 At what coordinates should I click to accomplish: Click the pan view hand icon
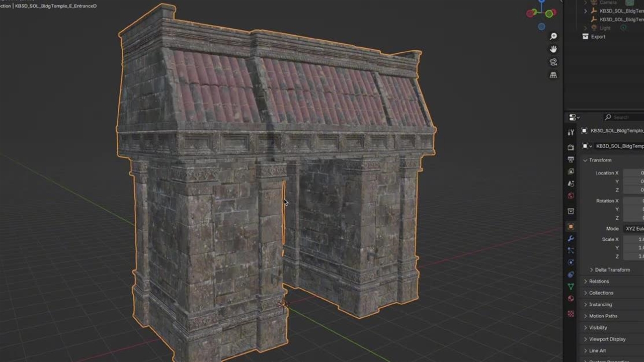point(553,49)
